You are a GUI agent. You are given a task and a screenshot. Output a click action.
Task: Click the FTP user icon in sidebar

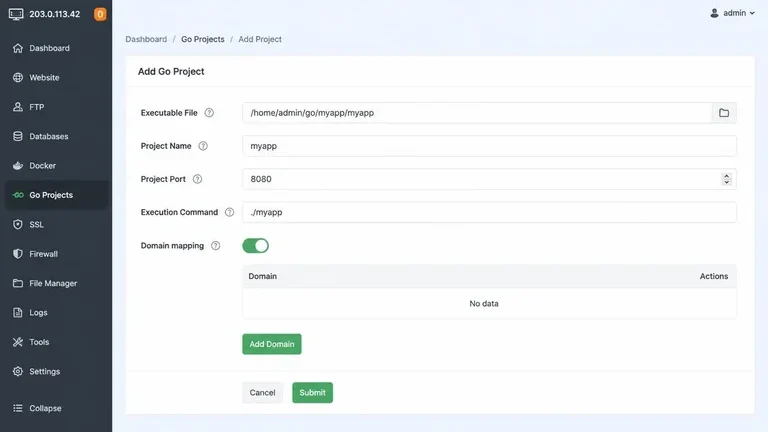click(18, 107)
